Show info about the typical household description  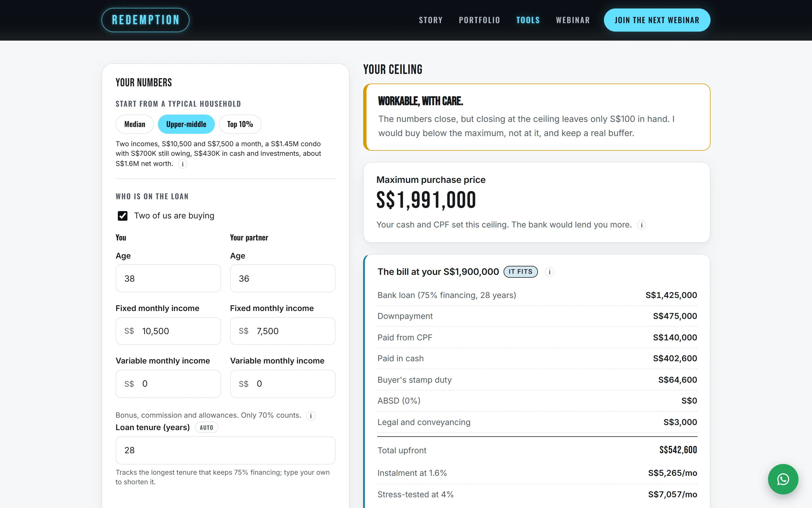coord(182,164)
